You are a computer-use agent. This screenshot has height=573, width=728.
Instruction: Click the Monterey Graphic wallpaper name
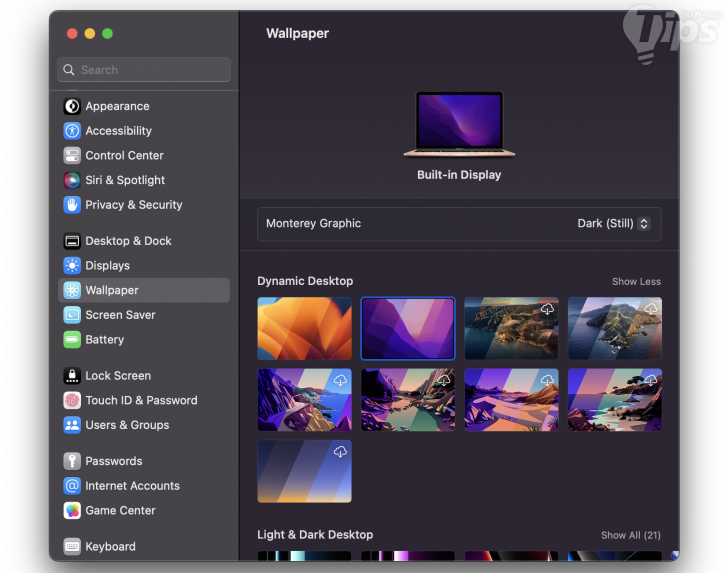313,223
